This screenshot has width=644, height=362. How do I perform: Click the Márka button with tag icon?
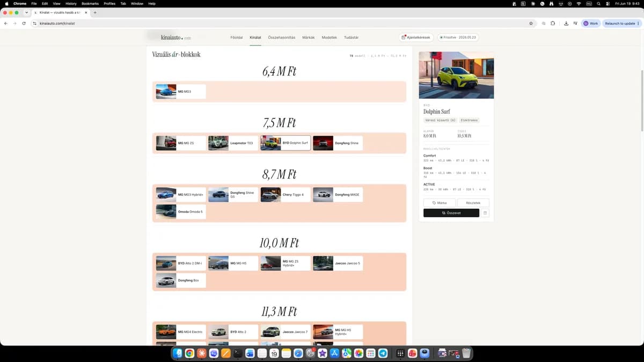point(440,203)
